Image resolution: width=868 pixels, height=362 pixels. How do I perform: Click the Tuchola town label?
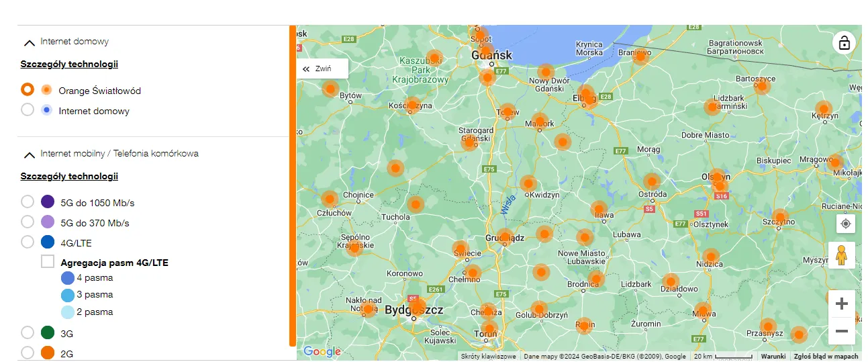pyautogui.click(x=395, y=217)
